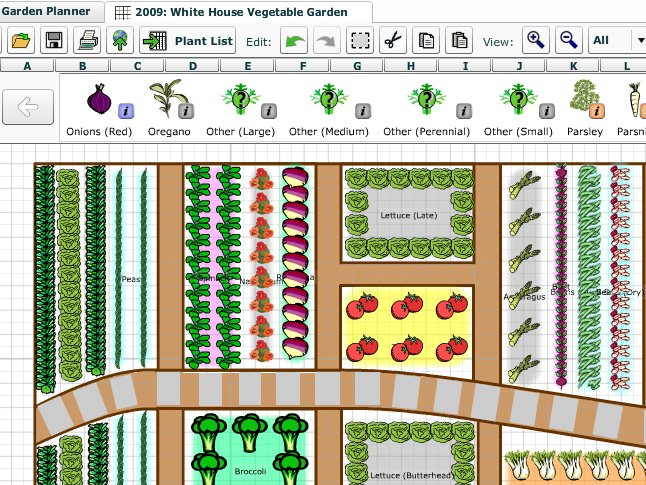Viewport: 646px width, 485px height.
Task: Show info for Onions (Red)
Action: click(x=126, y=111)
